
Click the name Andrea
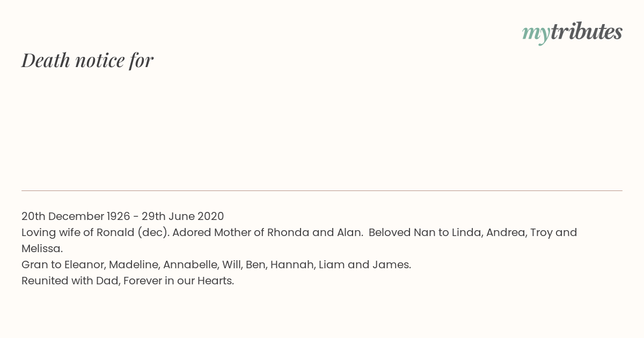(506, 232)
